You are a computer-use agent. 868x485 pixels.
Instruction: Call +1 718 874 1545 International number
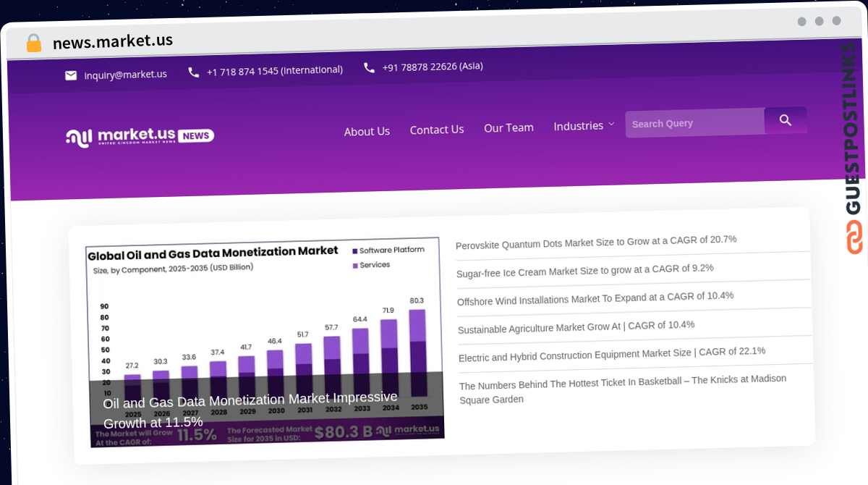pyautogui.click(x=275, y=70)
